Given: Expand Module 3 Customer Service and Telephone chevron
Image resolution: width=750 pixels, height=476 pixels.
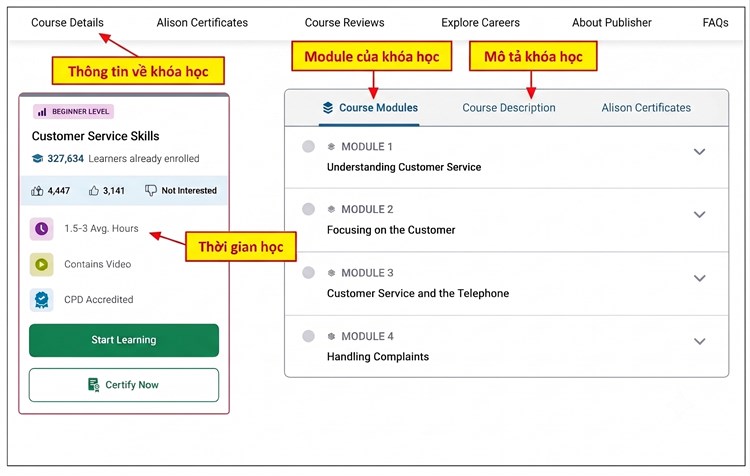Looking at the screenshot, I should [699, 278].
